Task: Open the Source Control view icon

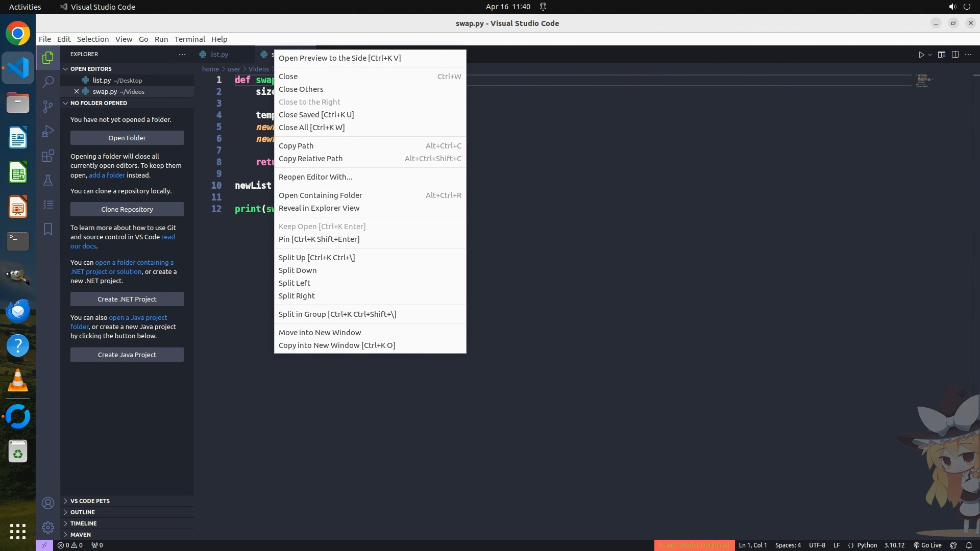Action: 48,106
